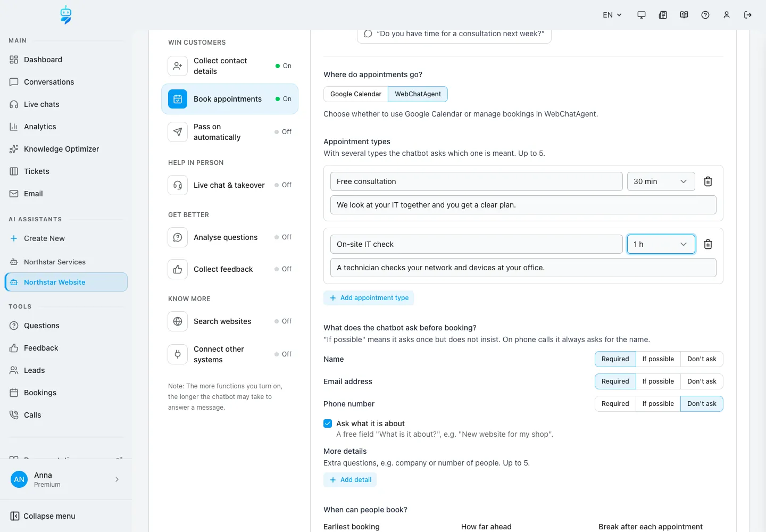Select WebChatAgent as the booking destination
Viewport: 766px width, 532px height.
tap(418, 94)
